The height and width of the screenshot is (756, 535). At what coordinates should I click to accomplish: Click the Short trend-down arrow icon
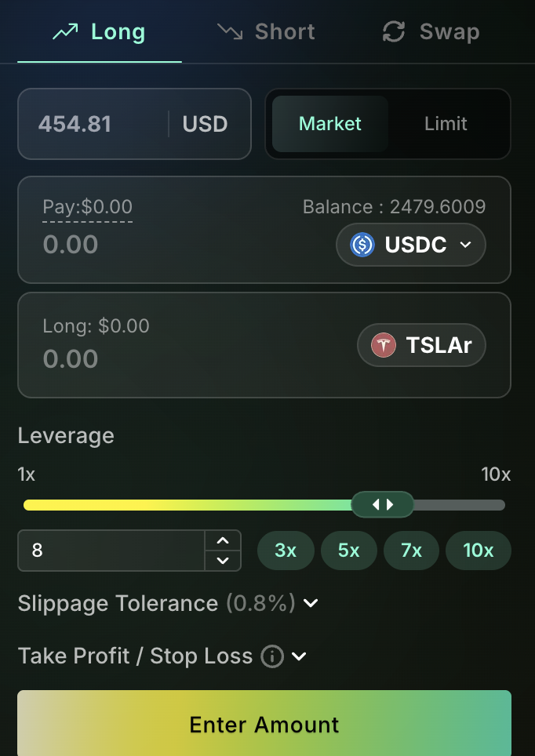[x=230, y=32]
